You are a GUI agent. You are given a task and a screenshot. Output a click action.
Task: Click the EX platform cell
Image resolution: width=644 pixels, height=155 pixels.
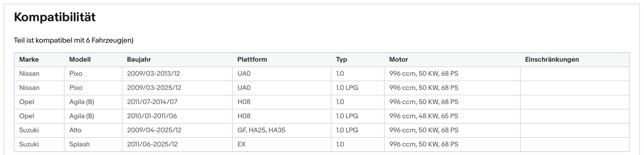pos(281,144)
